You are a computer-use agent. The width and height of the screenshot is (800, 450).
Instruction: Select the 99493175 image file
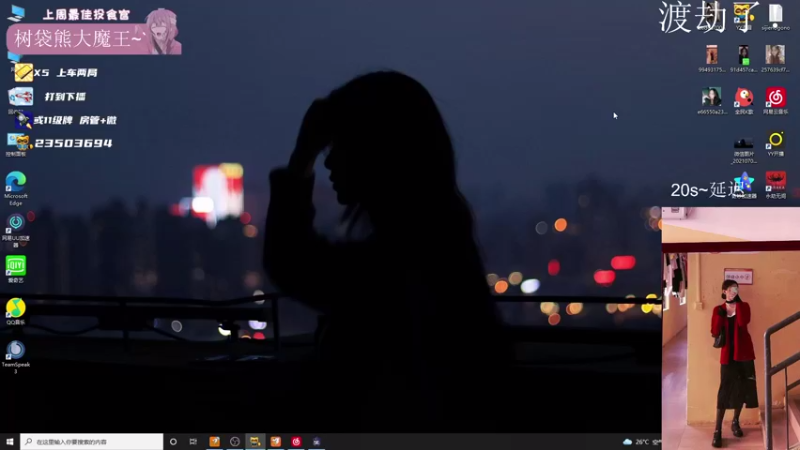pos(712,59)
